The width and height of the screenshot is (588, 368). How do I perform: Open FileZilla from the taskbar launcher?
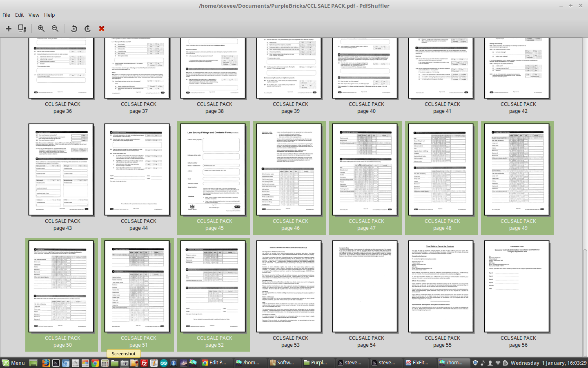[144, 363]
